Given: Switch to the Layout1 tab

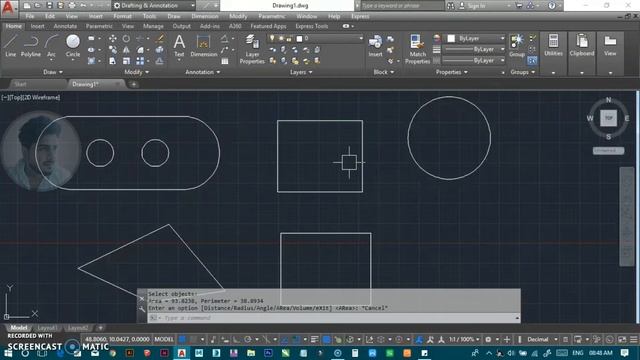Looking at the screenshot, I should click(x=47, y=328).
